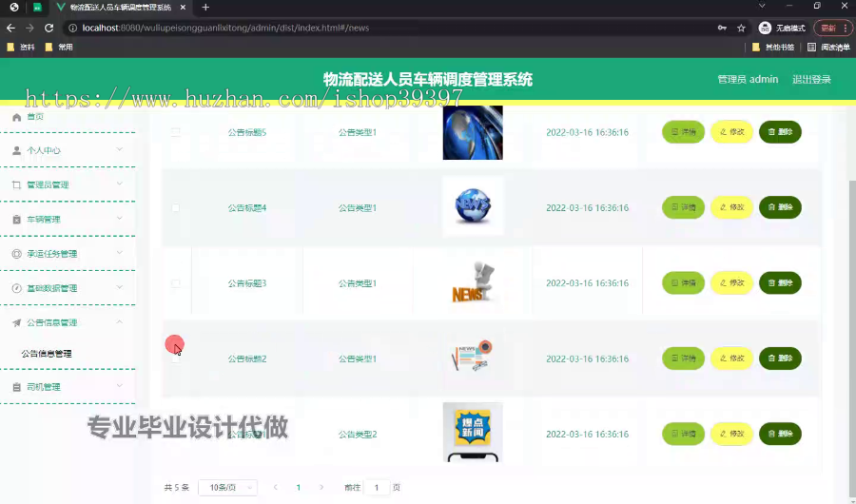Open the 车辆管理 menu label
856x504 pixels.
coord(44,220)
